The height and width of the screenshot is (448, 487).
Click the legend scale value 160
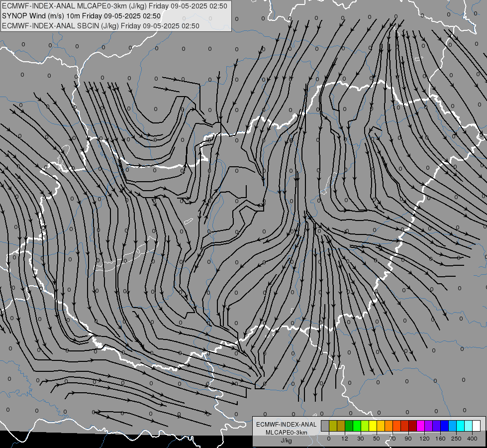coord(440,439)
